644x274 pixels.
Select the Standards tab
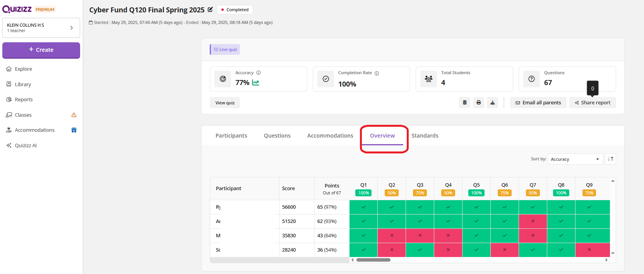pyautogui.click(x=425, y=136)
